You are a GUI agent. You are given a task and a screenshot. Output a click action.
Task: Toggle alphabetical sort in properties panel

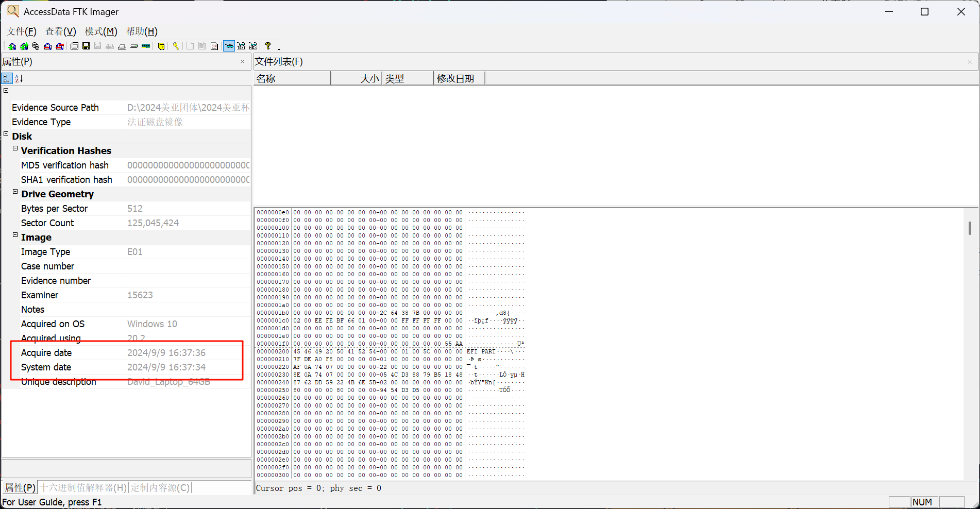[x=19, y=78]
